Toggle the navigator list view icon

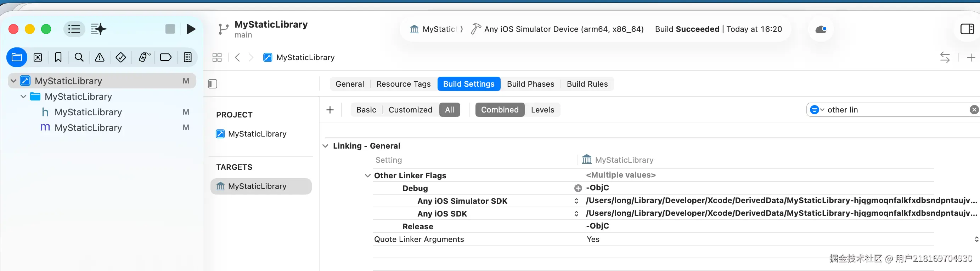[x=74, y=29]
